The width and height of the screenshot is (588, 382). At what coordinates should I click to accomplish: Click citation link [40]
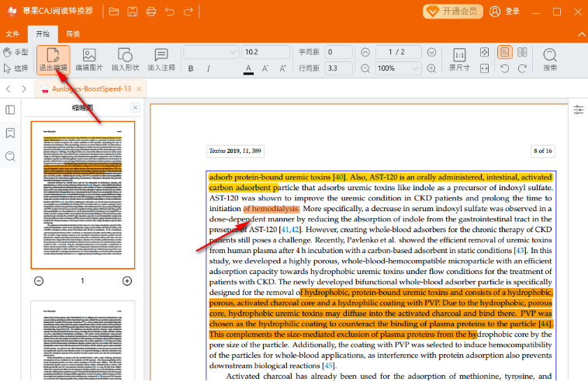tap(339, 177)
